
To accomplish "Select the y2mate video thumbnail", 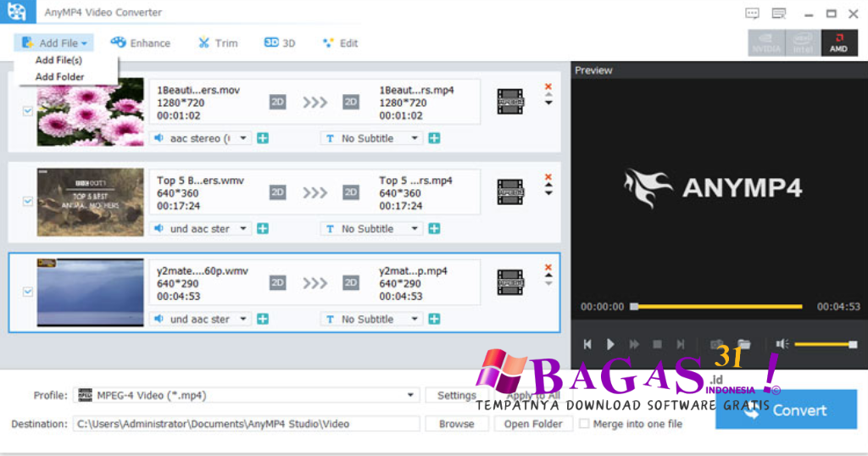I will click(x=90, y=292).
